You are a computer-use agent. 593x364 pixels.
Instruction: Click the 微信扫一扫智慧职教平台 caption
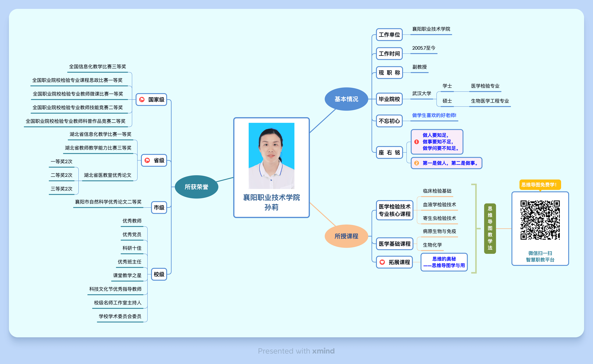[540, 256]
